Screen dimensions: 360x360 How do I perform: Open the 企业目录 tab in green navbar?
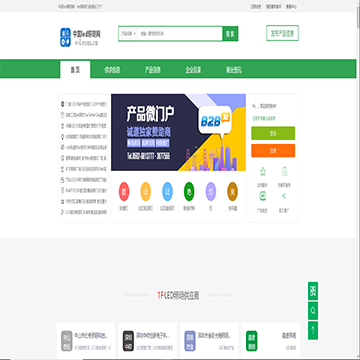click(x=193, y=70)
